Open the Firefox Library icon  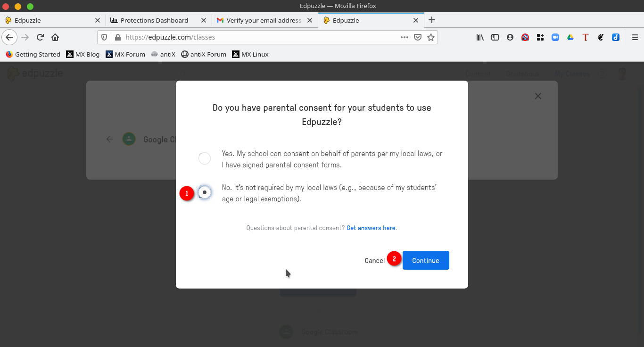[x=480, y=37]
